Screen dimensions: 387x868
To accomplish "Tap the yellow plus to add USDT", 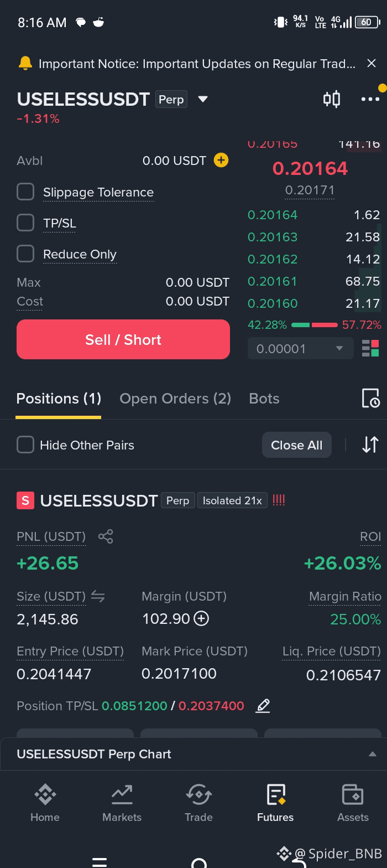I will [x=221, y=161].
